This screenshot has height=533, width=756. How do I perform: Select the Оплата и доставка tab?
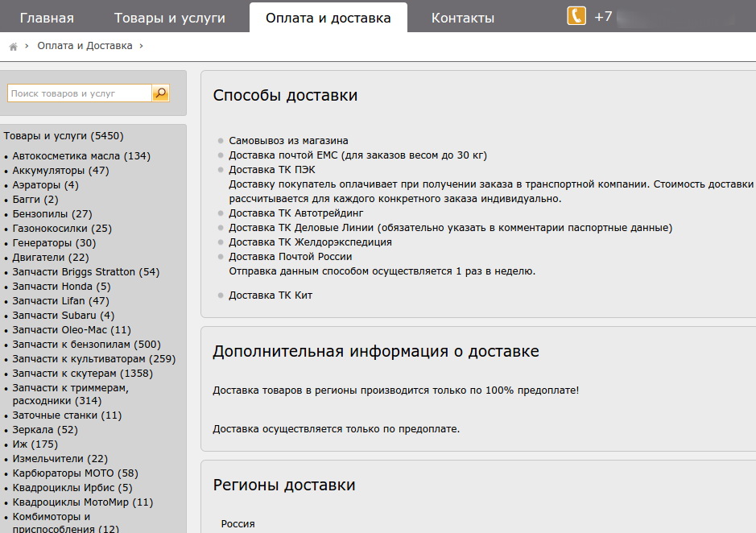(328, 18)
